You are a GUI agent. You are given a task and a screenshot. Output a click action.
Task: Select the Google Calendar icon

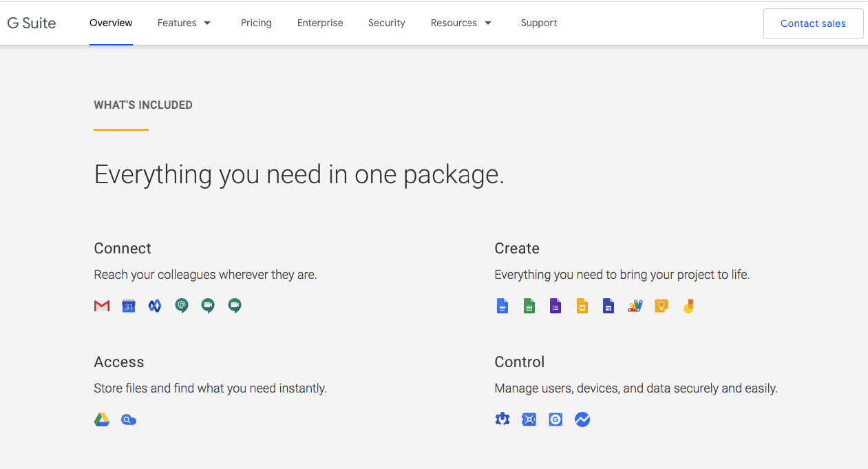(129, 306)
